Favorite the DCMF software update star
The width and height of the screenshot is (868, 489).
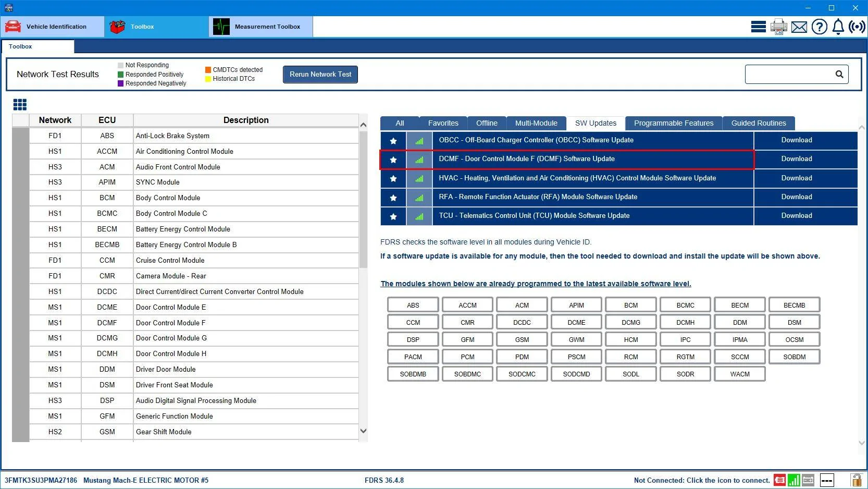pyautogui.click(x=393, y=160)
